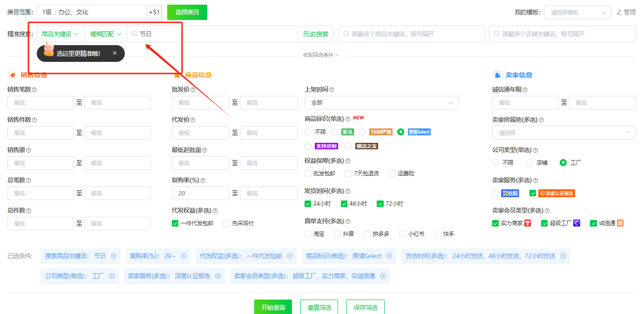Open the 上架时间 dropdown showing 全部
644x314 pixels.
[x=381, y=102]
